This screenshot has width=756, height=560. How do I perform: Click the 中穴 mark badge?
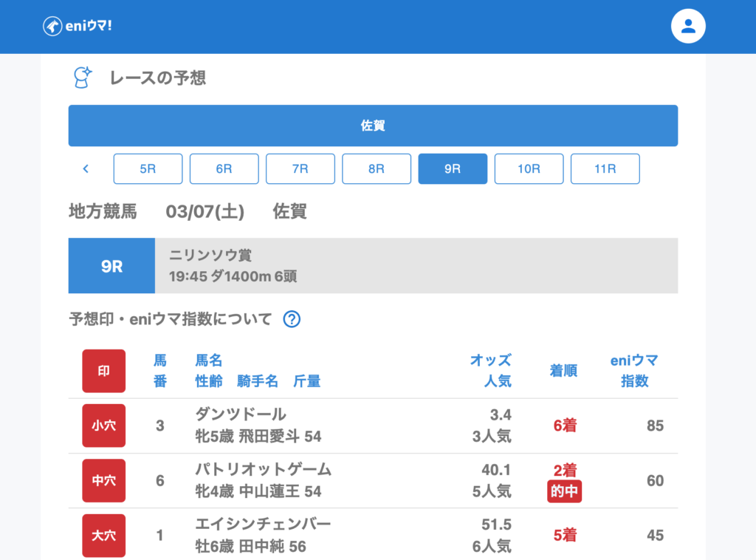tap(103, 480)
